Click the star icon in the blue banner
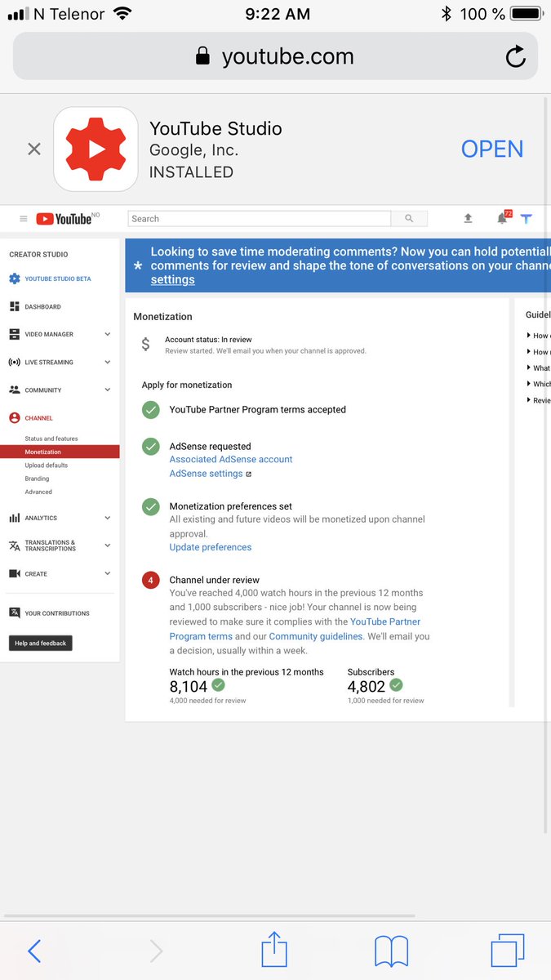The height and width of the screenshot is (980, 551). point(137,266)
